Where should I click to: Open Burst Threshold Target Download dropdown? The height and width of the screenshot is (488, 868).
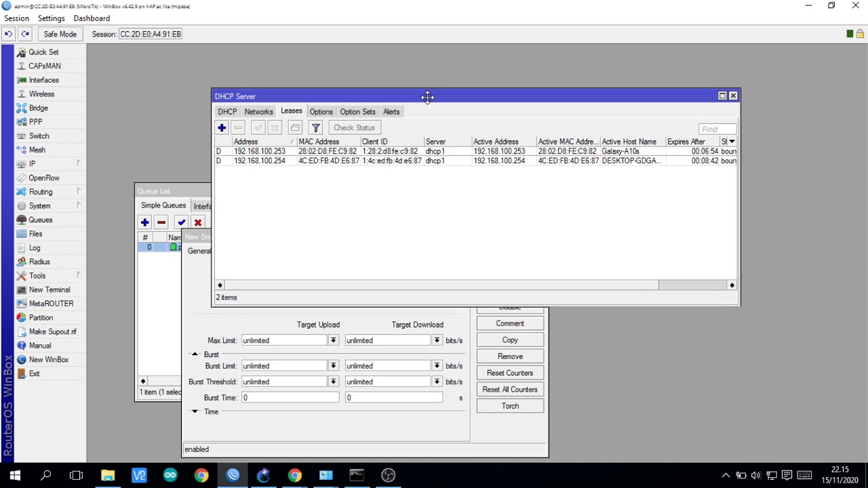[437, 382]
